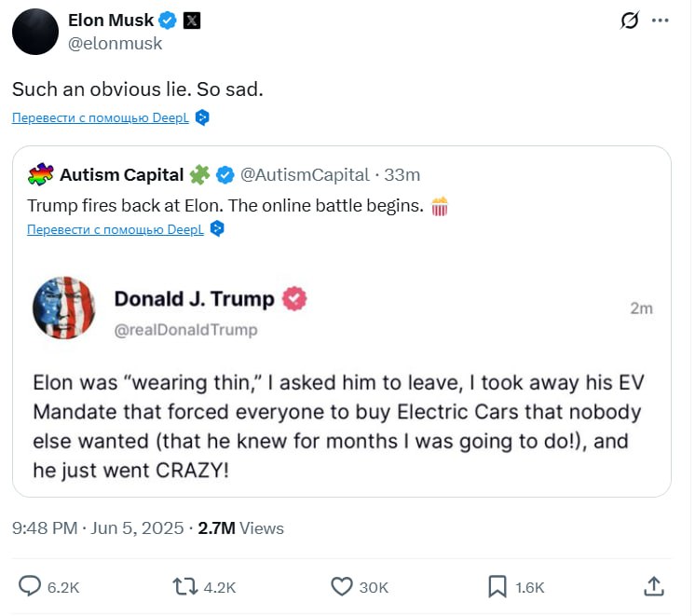Screen dimensions: 695x616
Task: View the 2.7M Views analytics
Action: pyautogui.click(x=241, y=528)
